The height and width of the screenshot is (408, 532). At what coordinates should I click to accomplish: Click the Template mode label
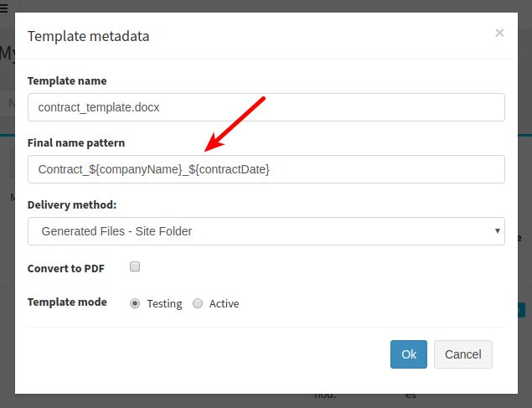(x=67, y=302)
